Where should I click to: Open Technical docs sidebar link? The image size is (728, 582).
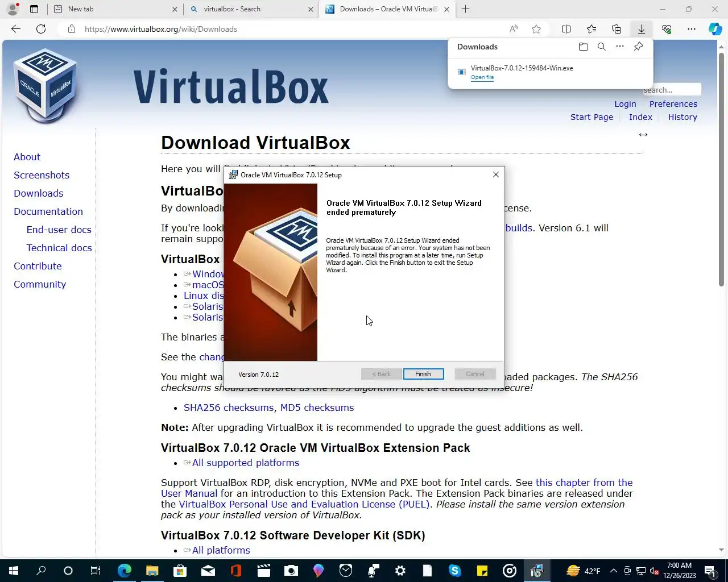coord(59,248)
